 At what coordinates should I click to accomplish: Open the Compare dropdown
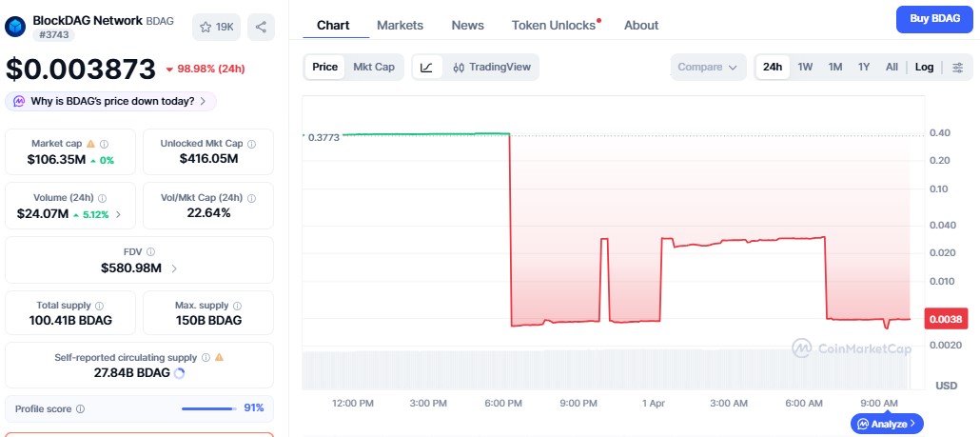point(708,68)
